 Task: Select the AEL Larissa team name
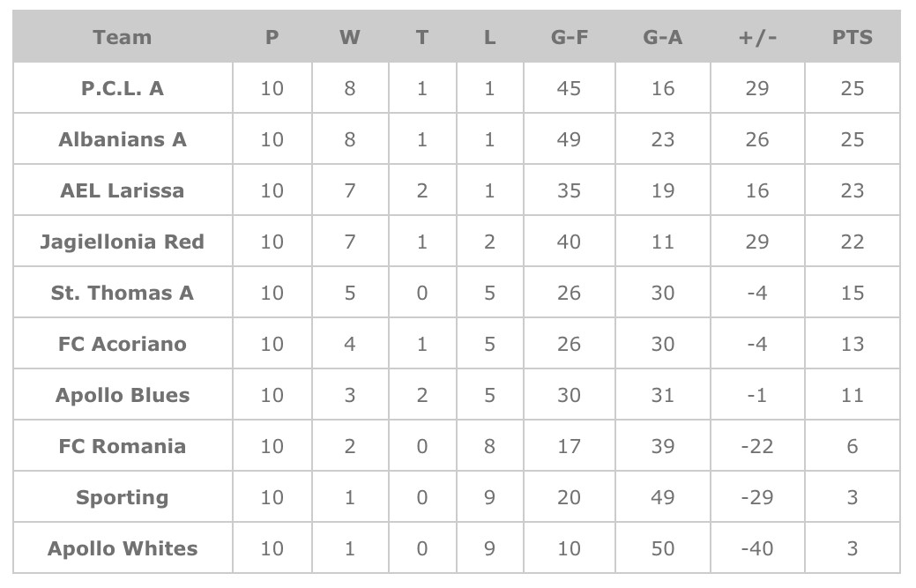click(122, 190)
